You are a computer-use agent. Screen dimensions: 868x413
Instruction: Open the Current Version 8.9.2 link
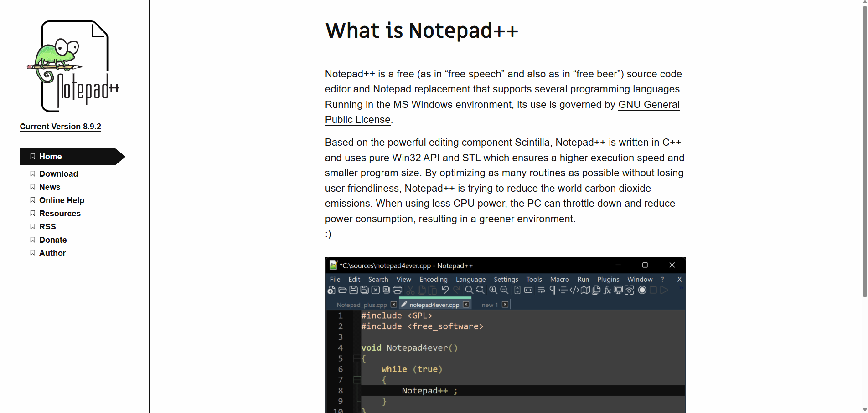pyautogui.click(x=61, y=127)
